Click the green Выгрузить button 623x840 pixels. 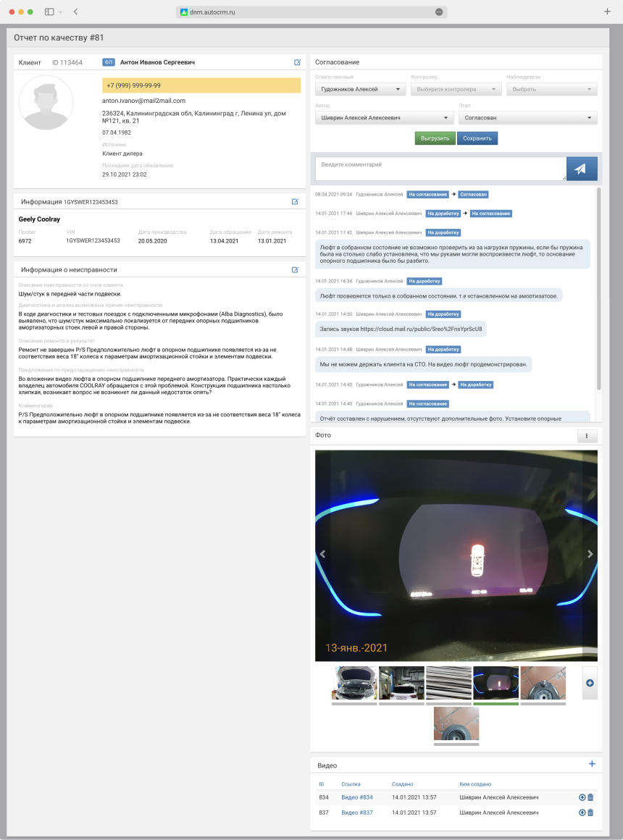click(x=435, y=138)
